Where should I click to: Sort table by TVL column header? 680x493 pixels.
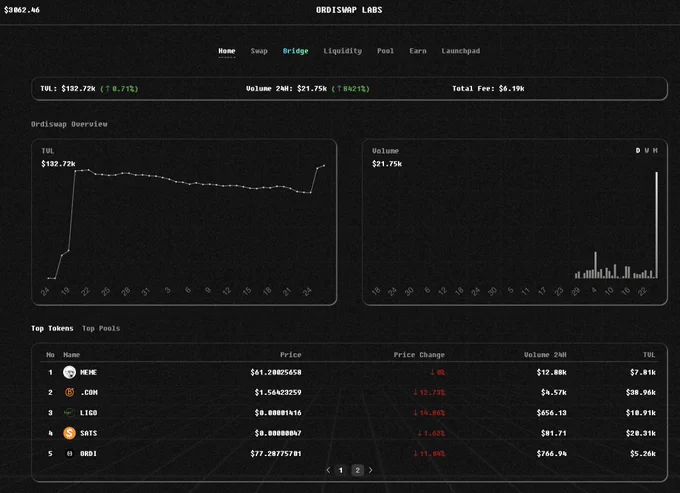point(649,355)
